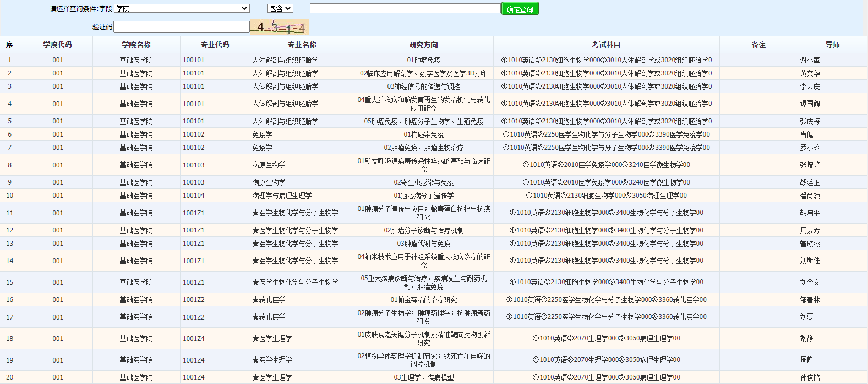Click the 学院名称 column header
This screenshot has height=384, width=868.
[137, 45]
